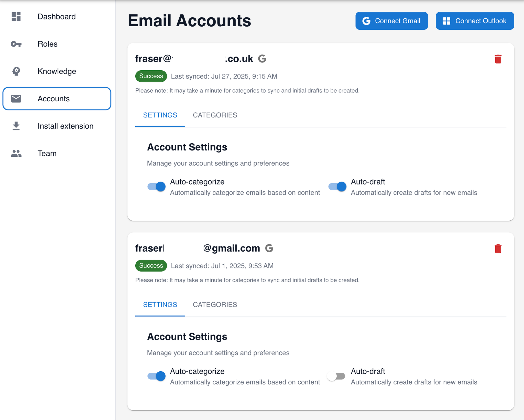Click the Accounts envelope icon

pos(16,99)
